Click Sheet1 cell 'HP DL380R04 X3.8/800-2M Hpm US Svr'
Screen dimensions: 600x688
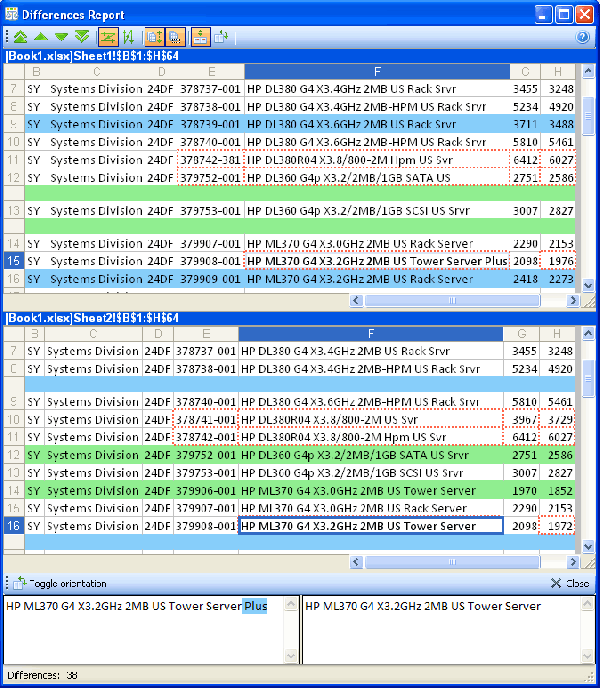(377, 160)
